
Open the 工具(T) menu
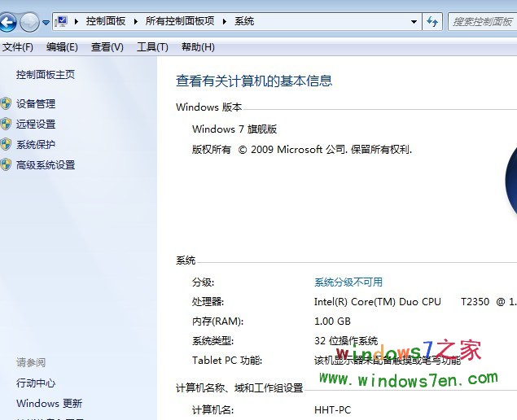152,47
